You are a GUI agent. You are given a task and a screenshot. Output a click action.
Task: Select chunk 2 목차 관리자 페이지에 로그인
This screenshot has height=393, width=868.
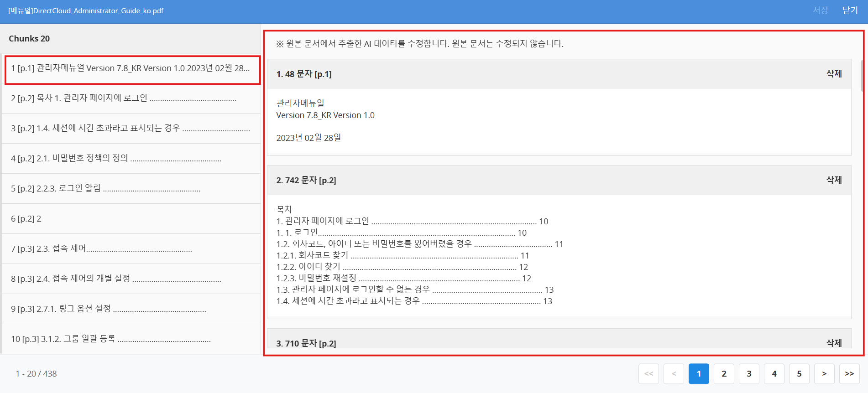tap(132, 98)
